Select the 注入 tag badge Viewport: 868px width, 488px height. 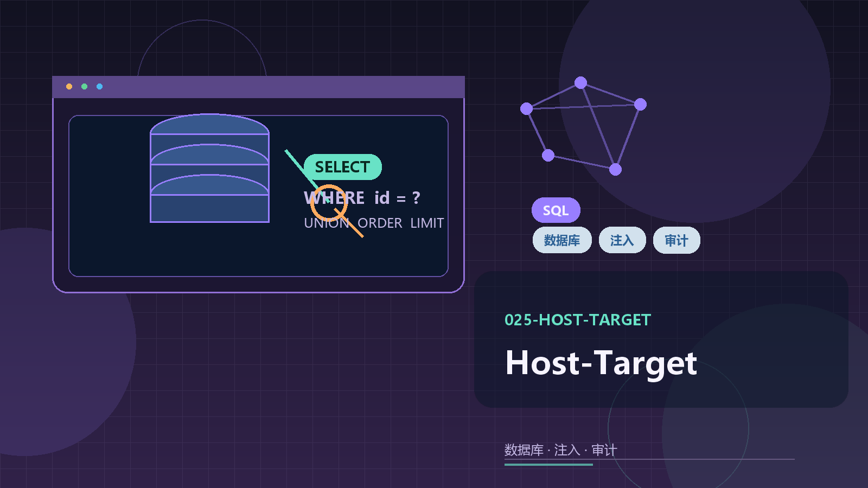point(622,240)
